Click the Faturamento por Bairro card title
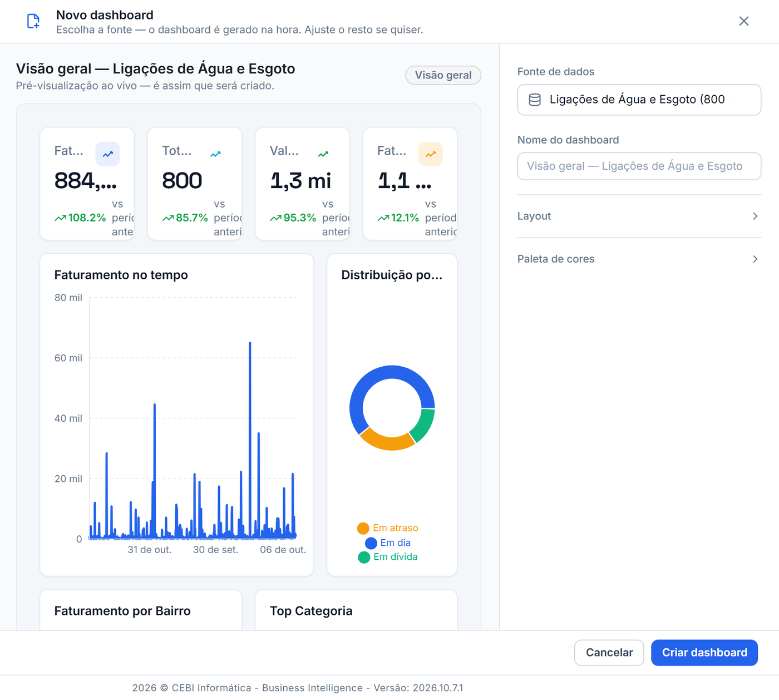The image size is (779, 700). [x=122, y=611]
